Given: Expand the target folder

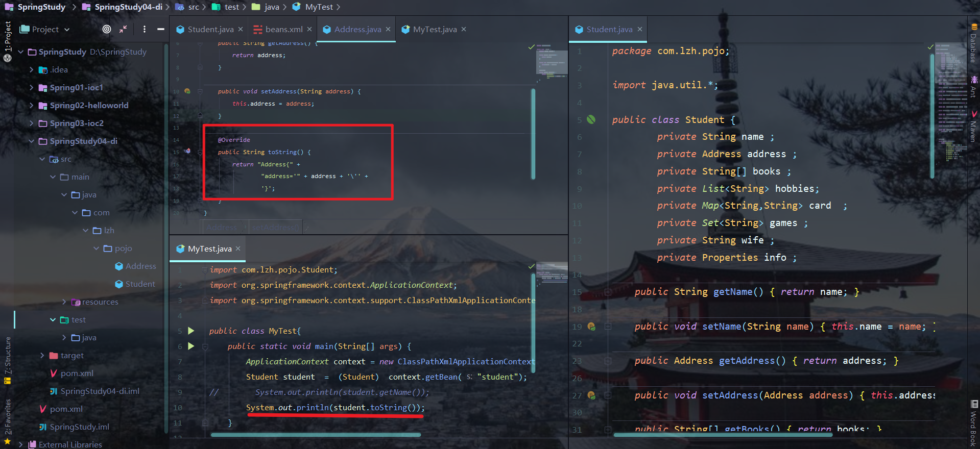Looking at the screenshot, I should coord(42,355).
